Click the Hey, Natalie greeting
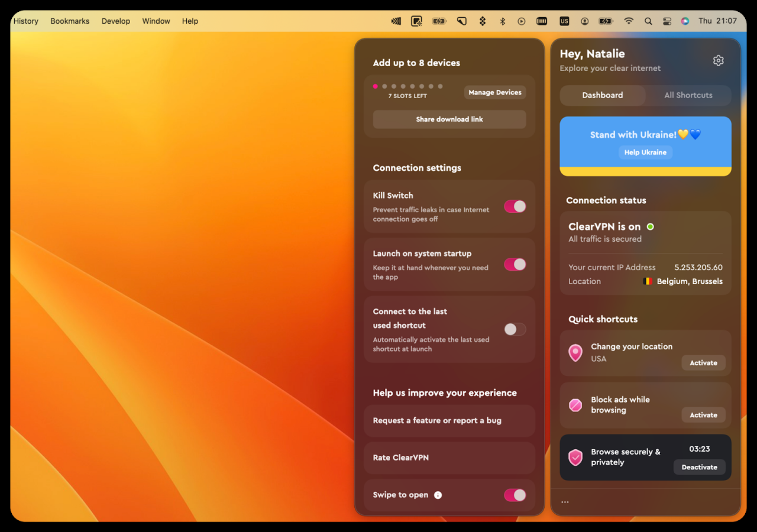Image resolution: width=757 pixels, height=532 pixels. [x=592, y=54]
